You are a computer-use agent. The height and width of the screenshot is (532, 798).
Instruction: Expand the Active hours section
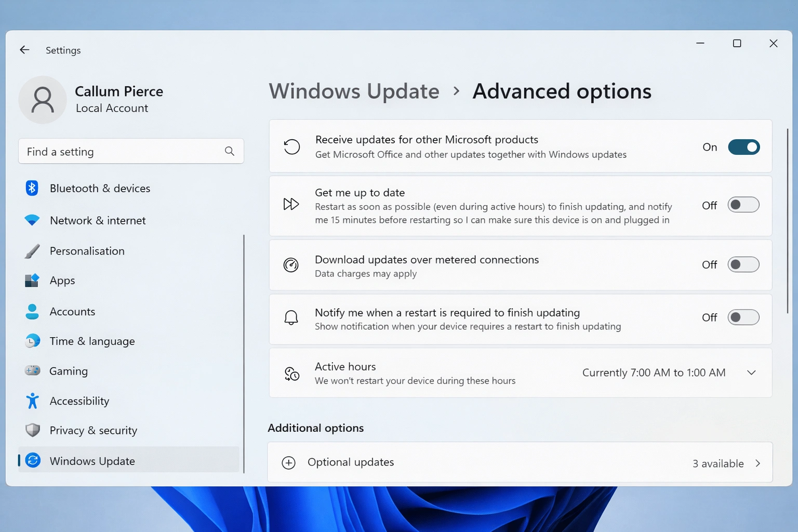pyautogui.click(x=751, y=373)
